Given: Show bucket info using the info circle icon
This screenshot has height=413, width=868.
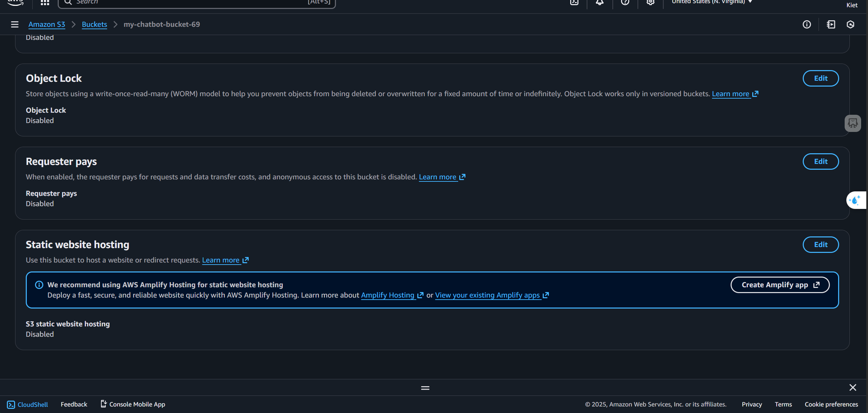Looking at the screenshot, I should [x=807, y=24].
